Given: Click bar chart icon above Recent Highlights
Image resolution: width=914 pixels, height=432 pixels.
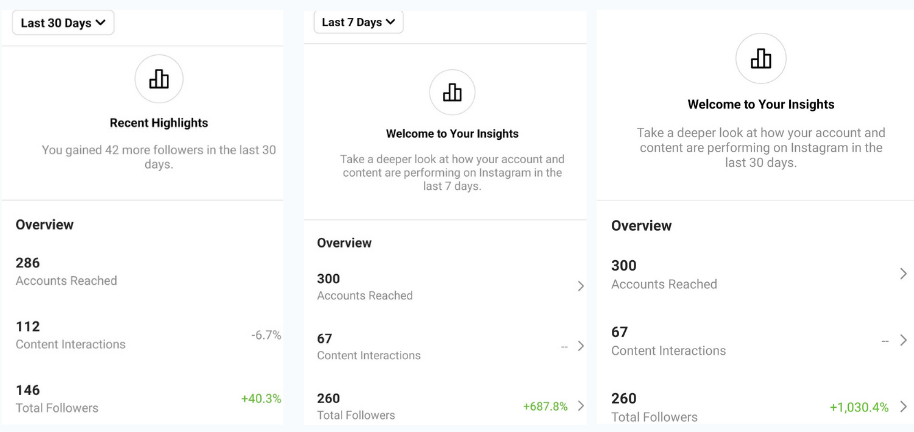Looking at the screenshot, I should tap(159, 79).
